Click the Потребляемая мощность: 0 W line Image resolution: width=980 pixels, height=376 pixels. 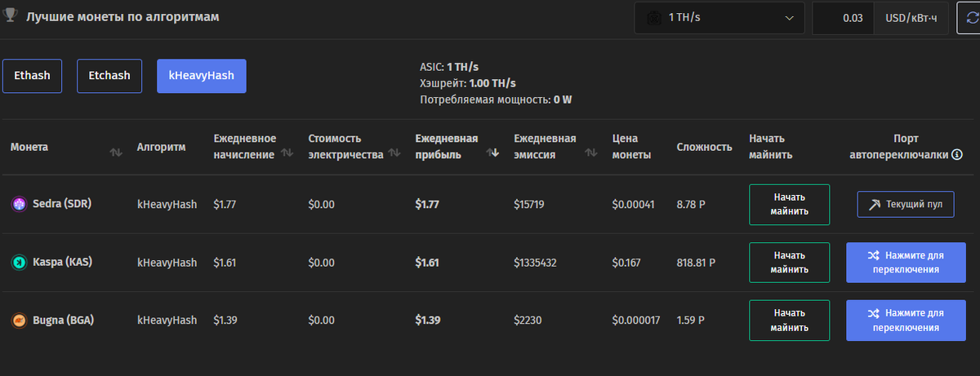496,100
